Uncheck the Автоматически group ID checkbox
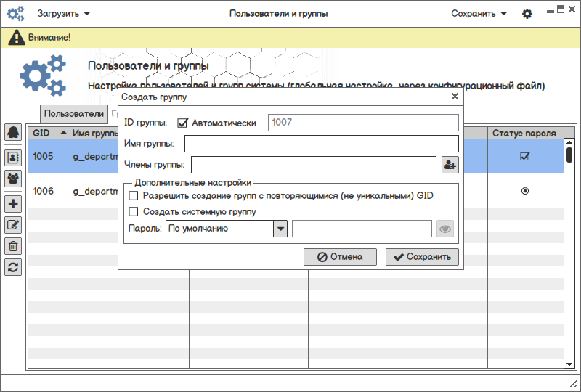Screen dimensions: 581x392 182,123
